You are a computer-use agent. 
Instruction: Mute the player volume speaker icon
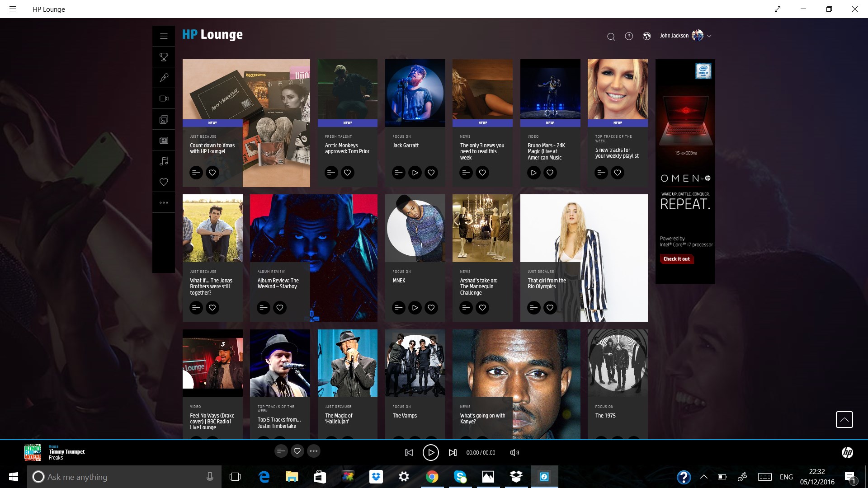(x=514, y=452)
